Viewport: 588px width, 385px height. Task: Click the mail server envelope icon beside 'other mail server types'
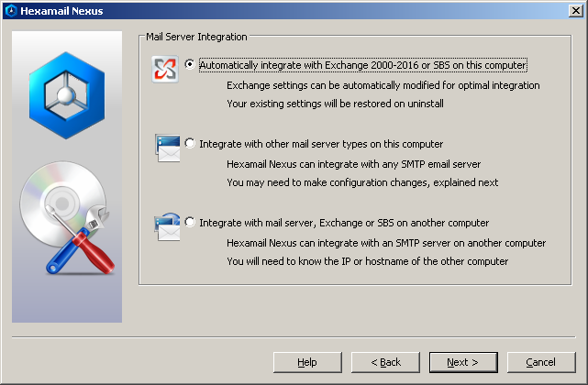pyautogui.click(x=168, y=148)
